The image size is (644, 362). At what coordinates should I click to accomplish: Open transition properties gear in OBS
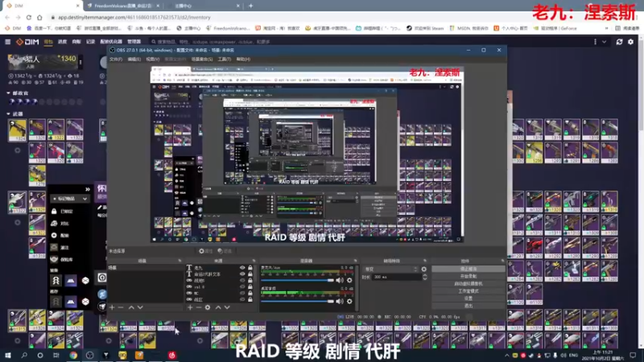(424, 269)
